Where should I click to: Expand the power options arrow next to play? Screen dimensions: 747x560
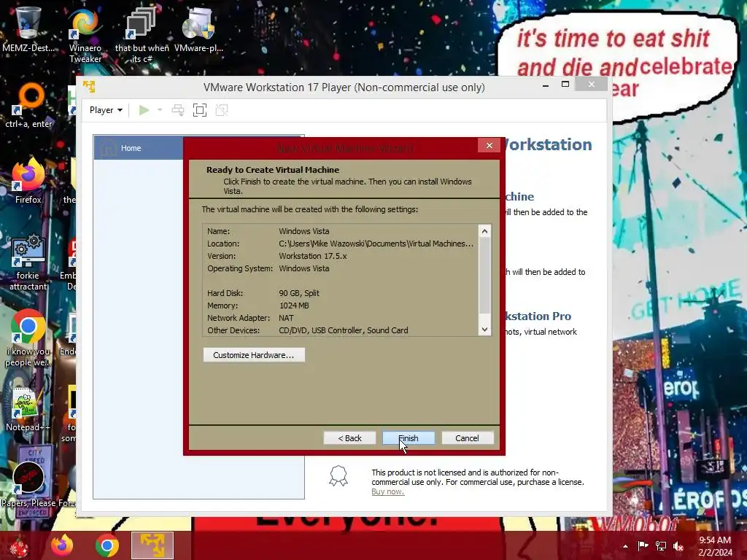[160, 110]
